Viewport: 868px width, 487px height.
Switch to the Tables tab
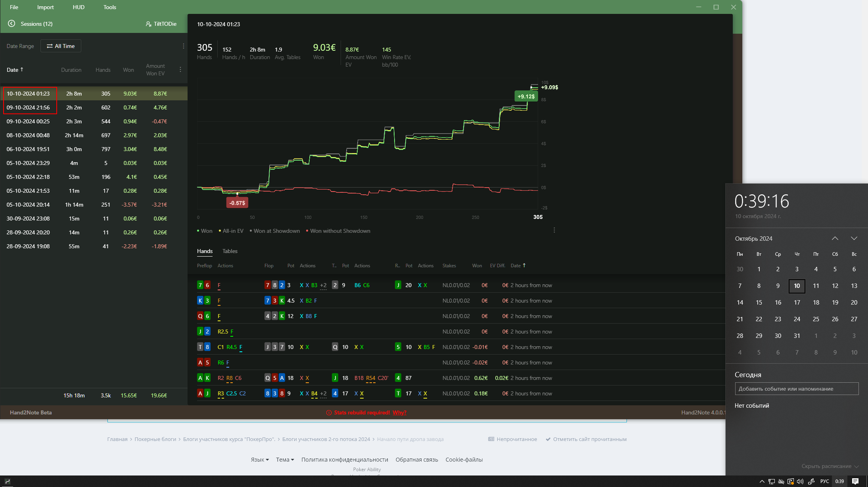[x=230, y=251]
